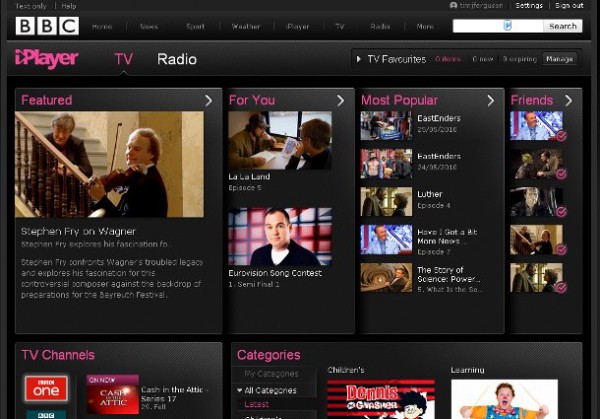Viewport: 600px width, 419px height.
Task: Click the user profile icon beside username
Action: coord(453,5)
